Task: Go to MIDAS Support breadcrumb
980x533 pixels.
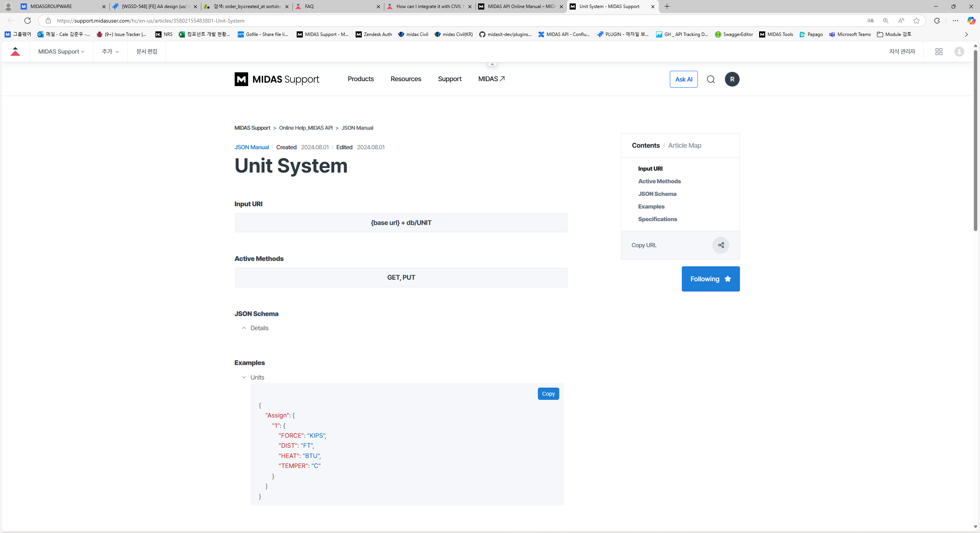Action: 252,128
